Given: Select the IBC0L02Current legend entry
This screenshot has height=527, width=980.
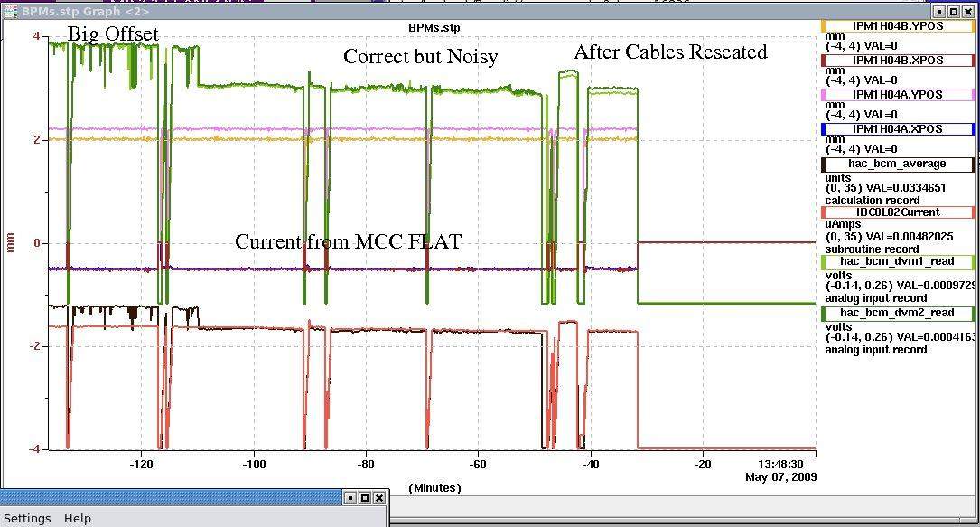Looking at the screenshot, I should point(898,212).
